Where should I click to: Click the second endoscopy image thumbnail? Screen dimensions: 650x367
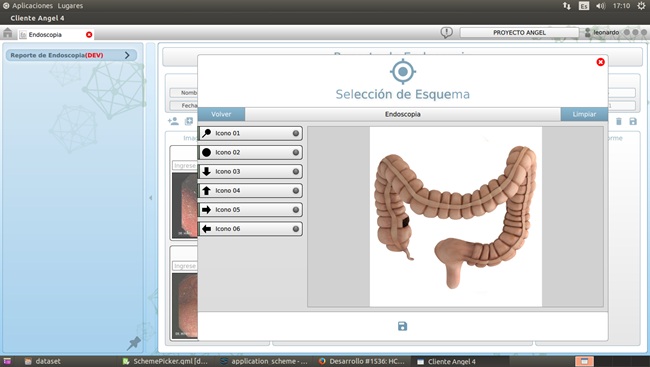point(185,306)
